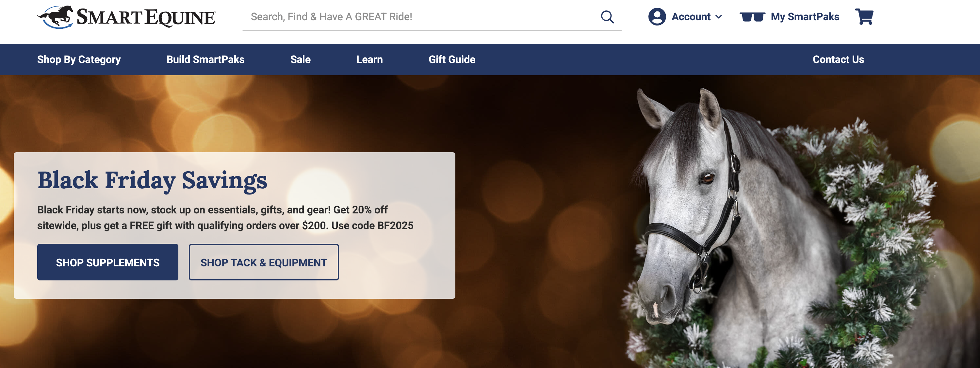Open the Gift Guide menu item
980x368 pixels.
pos(452,59)
